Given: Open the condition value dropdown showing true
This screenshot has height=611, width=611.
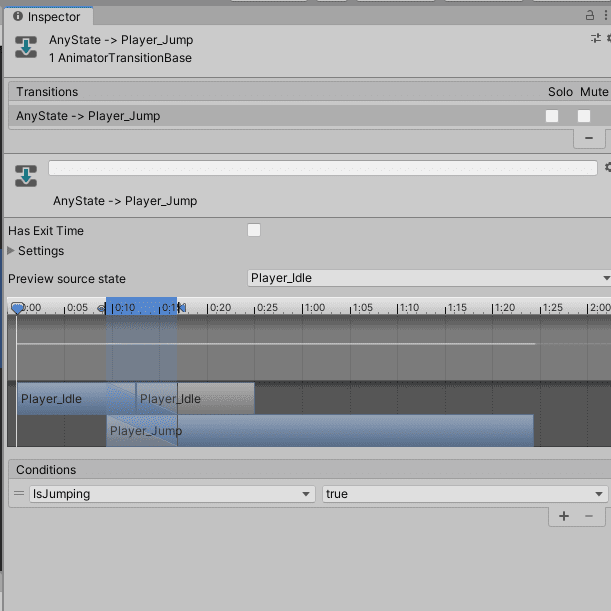Looking at the screenshot, I should click(x=465, y=494).
